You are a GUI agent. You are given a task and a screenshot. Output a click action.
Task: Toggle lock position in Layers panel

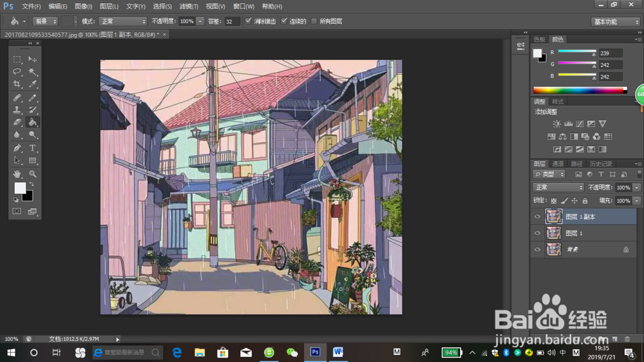(574, 200)
